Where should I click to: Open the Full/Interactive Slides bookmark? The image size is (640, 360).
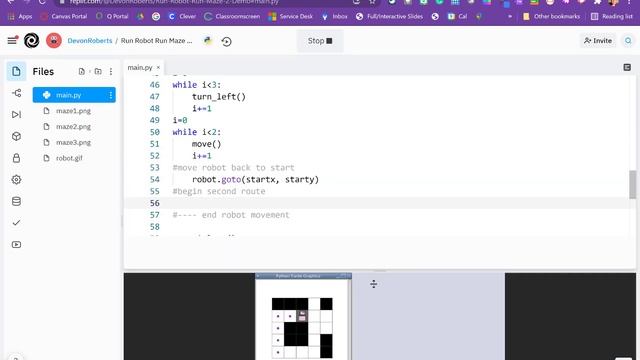pyautogui.click(x=389, y=16)
